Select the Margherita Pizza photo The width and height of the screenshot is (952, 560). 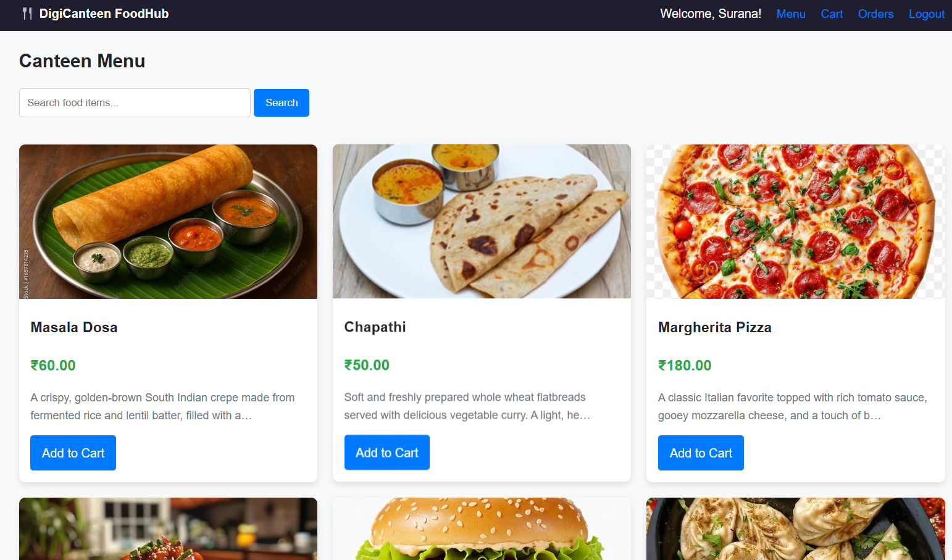(x=795, y=222)
